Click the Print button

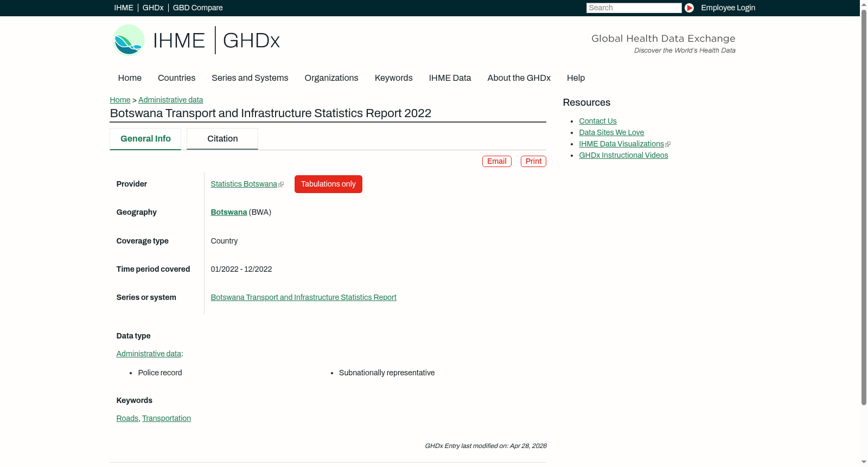(x=533, y=161)
